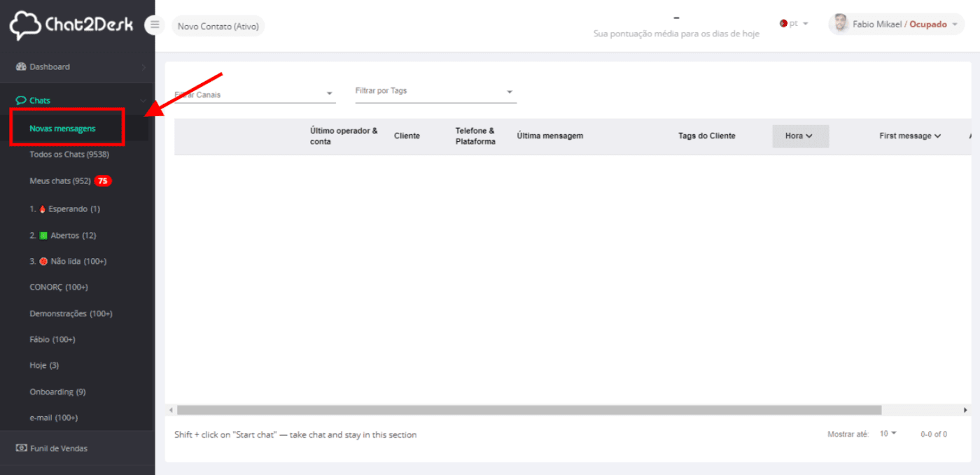
Task: Open the Esperando (1) chat filter
Action: point(65,209)
